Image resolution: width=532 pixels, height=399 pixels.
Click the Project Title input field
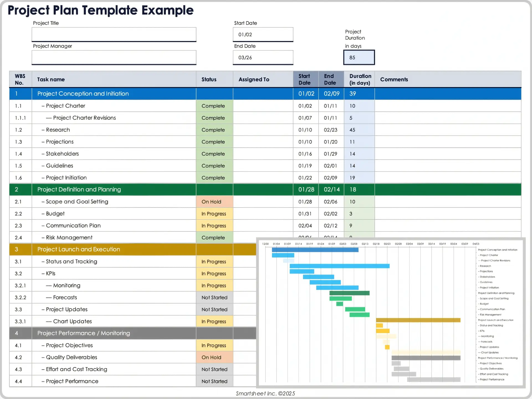[x=114, y=34]
